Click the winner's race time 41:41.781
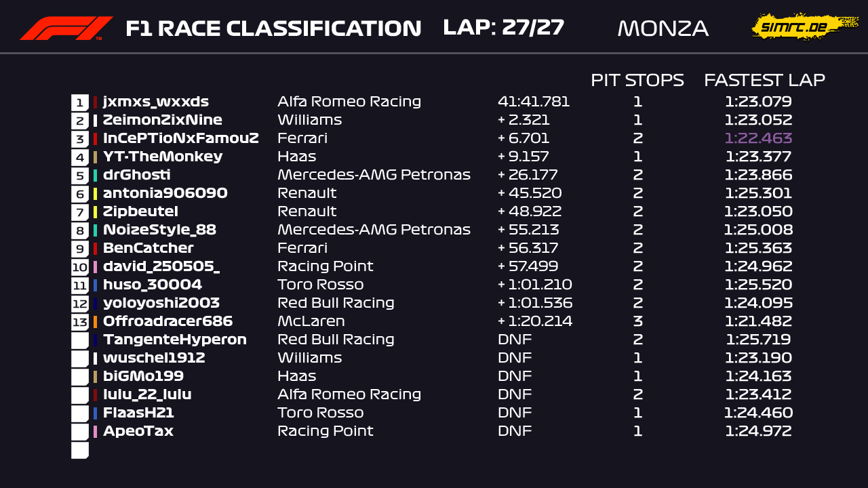The width and height of the screenshot is (868, 488). coord(534,102)
